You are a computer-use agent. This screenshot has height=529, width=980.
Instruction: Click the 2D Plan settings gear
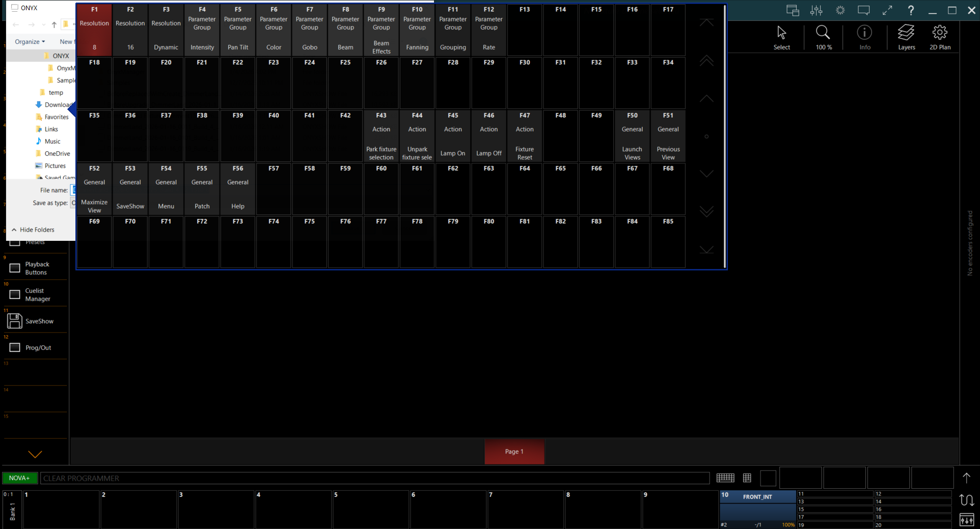click(x=940, y=37)
